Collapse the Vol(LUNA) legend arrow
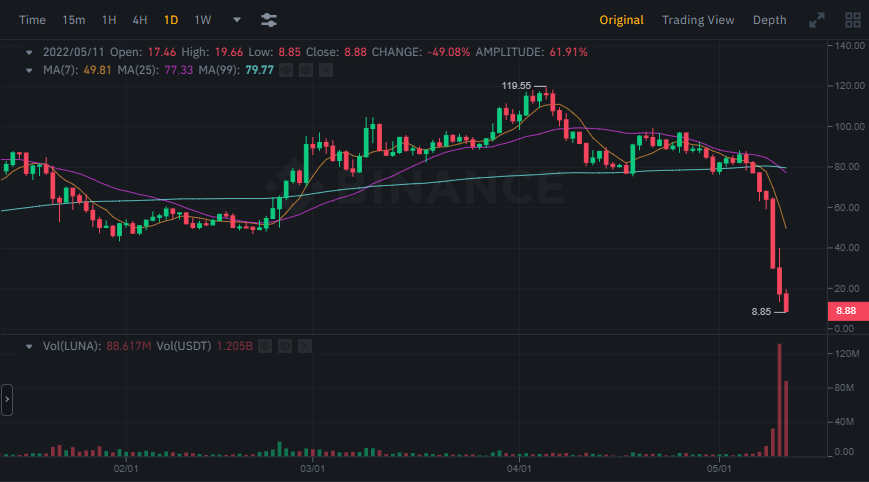869x482 pixels. coord(28,346)
